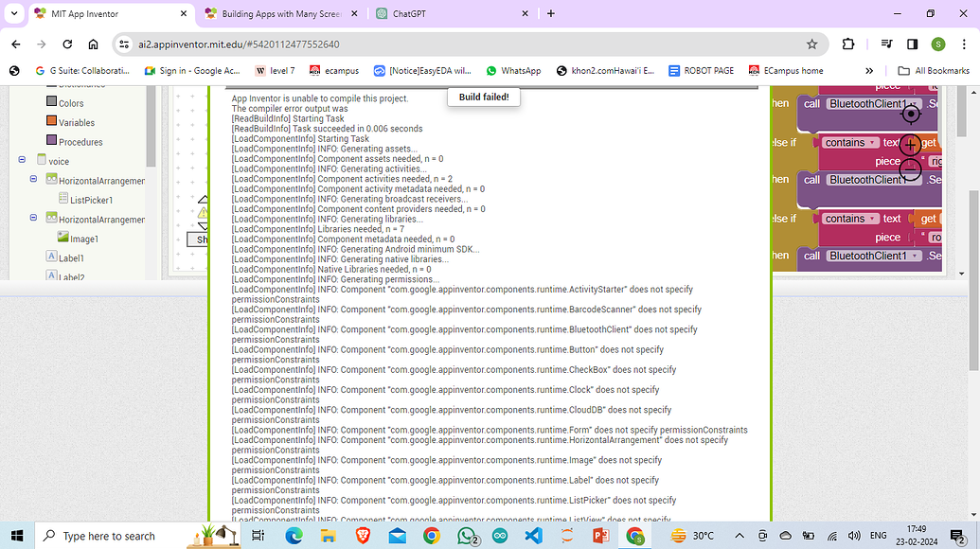
Task: Open File Explorer from taskbar
Action: [329, 536]
